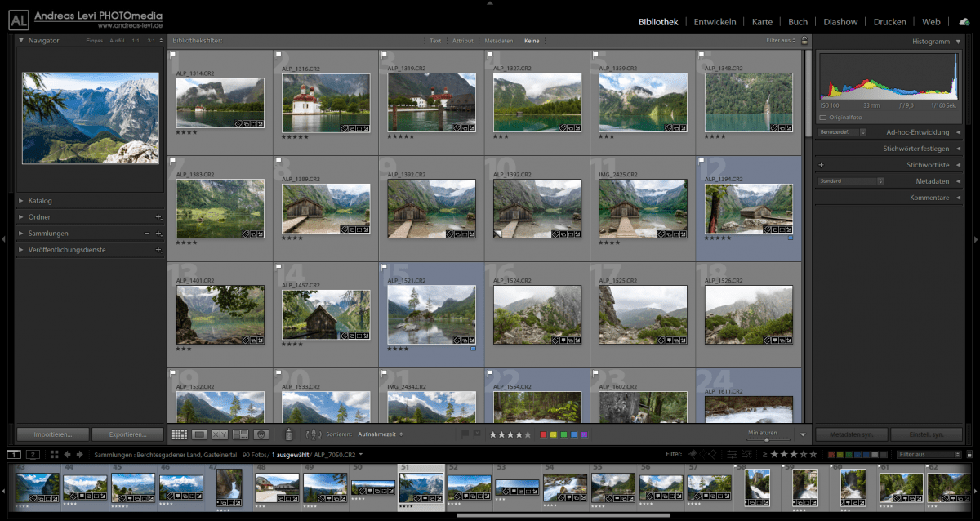Toggle the sort direction icon beside Sortieren
This screenshot has width=980, height=521.
click(313, 434)
